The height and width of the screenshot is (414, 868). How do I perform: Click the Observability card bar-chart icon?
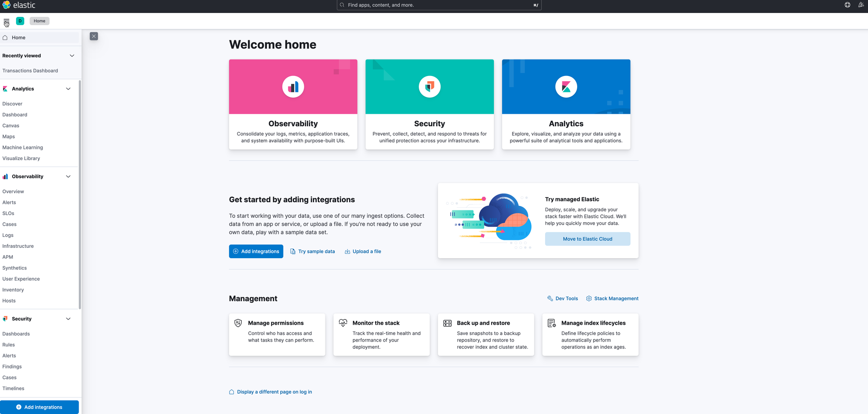293,87
